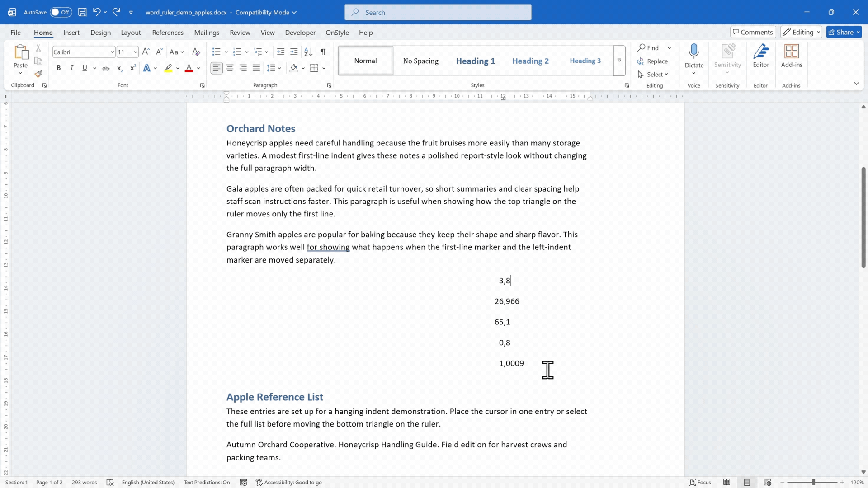Justify paragraph text alignment icon
This screenshot has height=488, width=868.
256,68
